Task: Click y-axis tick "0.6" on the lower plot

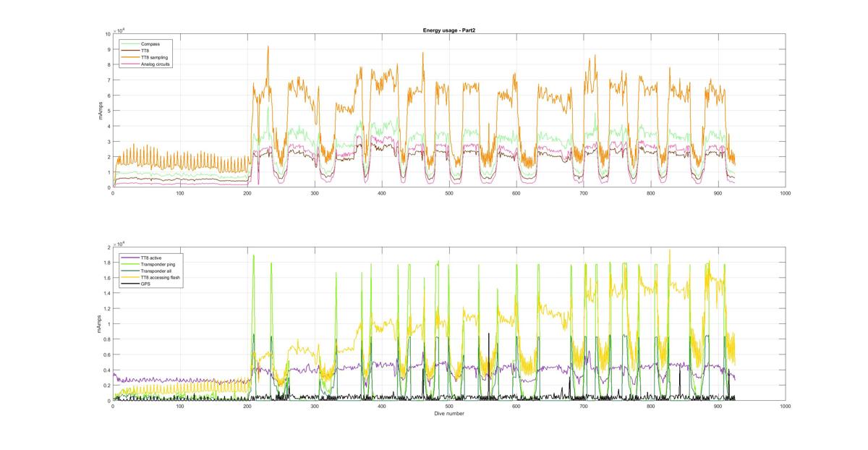Action: (x=107, y=355)
